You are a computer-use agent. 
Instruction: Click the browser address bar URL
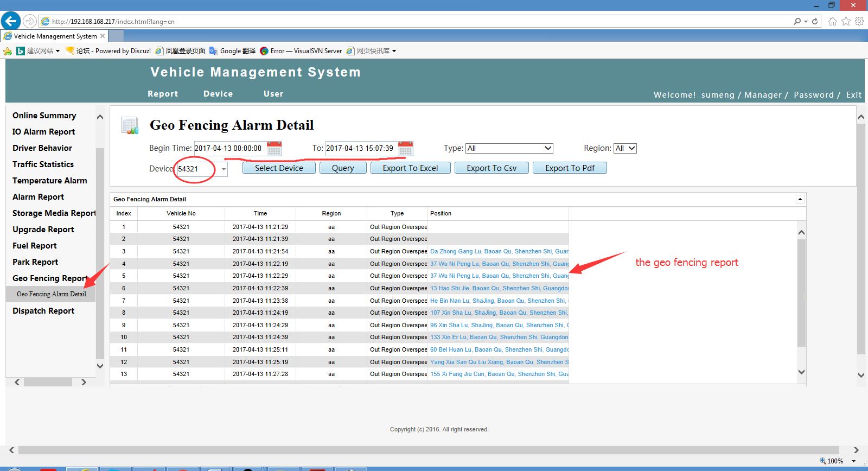[x=113, y=22]
